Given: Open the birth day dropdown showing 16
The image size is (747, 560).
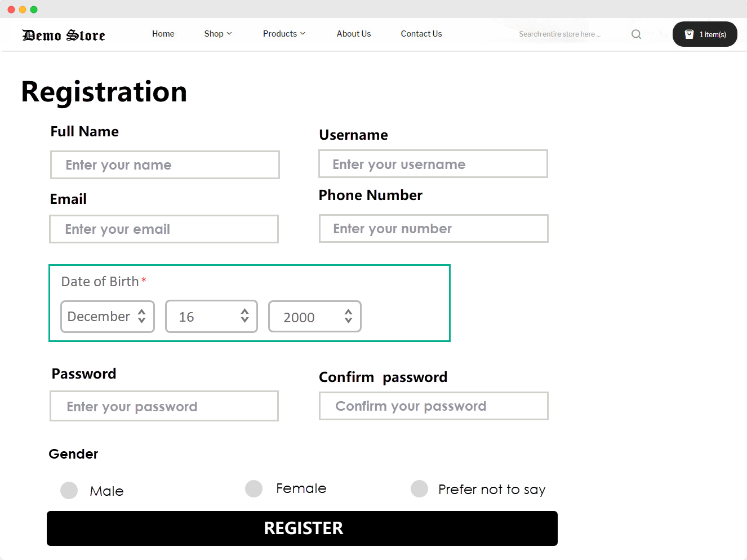Looking at the screenshot, I should click(211, 317).
